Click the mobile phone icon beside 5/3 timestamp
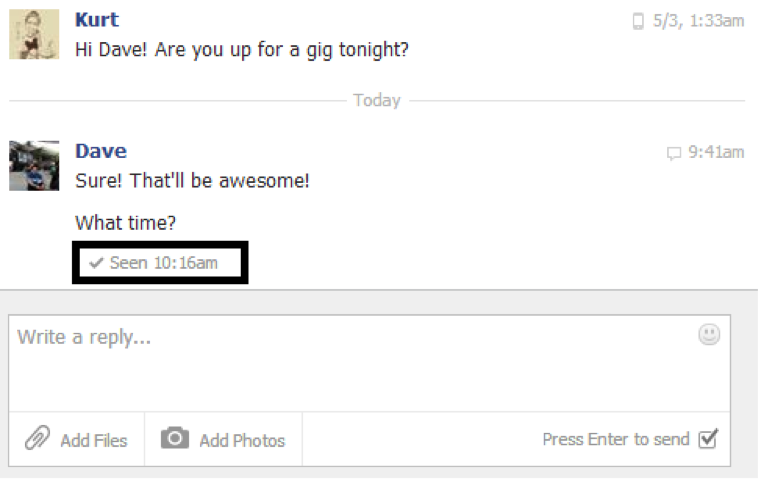This screenshot has height=485, width=771. (x=638, y=21)
